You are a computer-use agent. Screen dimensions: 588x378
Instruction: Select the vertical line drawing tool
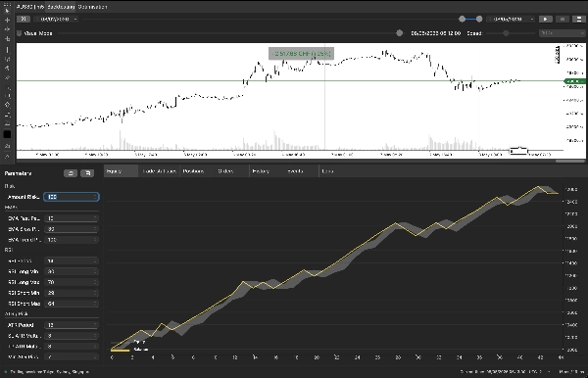click(x=7, y=49)
